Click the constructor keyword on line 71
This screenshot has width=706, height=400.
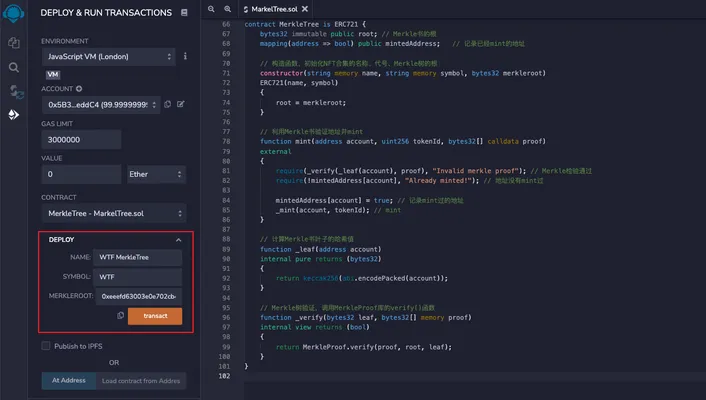click(x=281, y=73)
